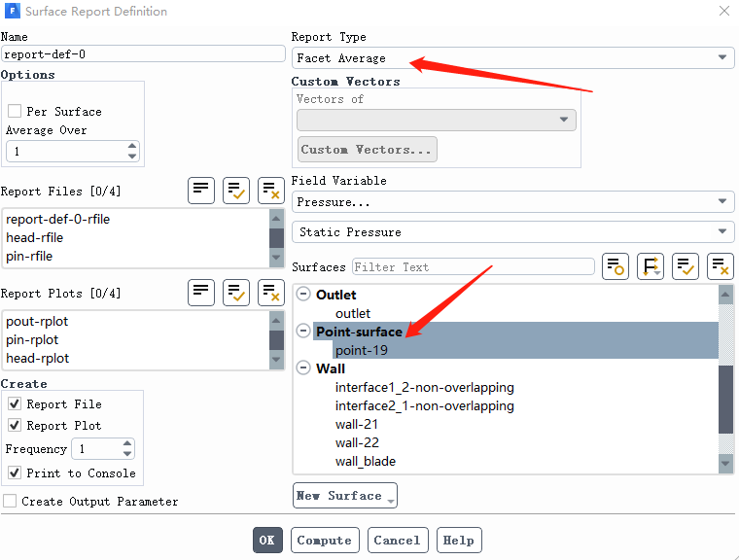Select head-rfile in Report Files list

[35, 237]
